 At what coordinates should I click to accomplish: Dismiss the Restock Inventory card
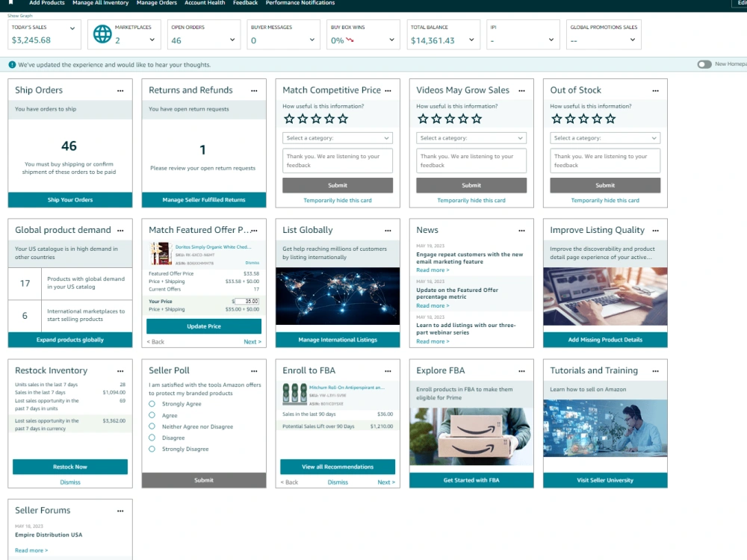[x=70, y=482]
